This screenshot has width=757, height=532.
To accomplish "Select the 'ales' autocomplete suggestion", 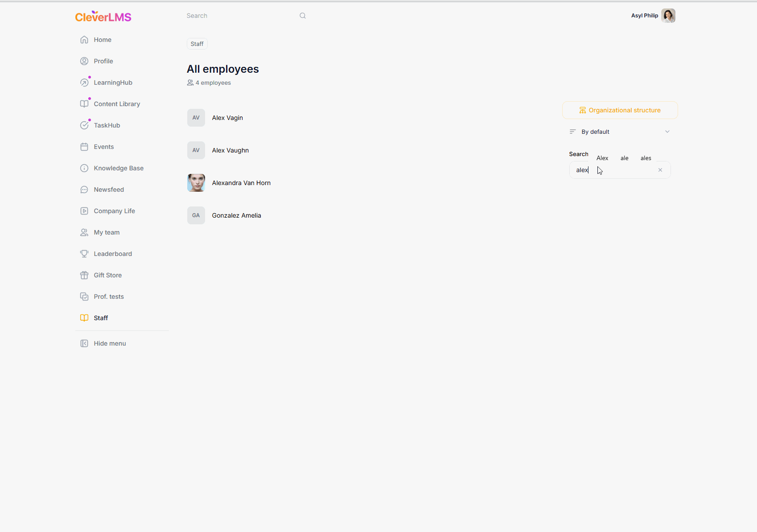I will tap(646, 158).
